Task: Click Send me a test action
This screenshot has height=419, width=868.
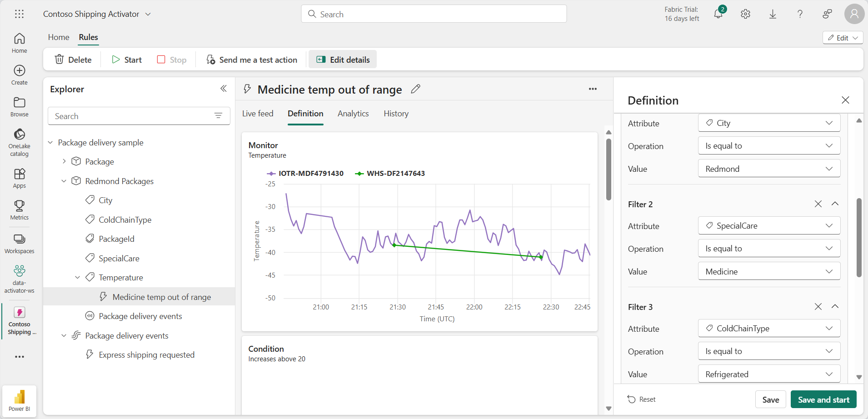Action: (x=252, y=60)
